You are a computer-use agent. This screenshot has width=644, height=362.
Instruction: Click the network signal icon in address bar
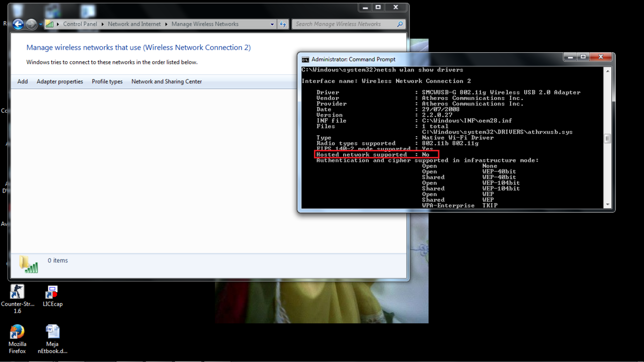click(x=50, y=24)
